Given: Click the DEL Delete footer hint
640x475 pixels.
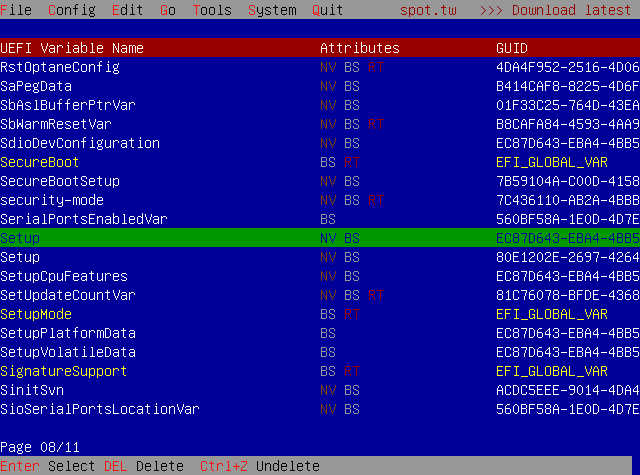Looking at the screenshot, I should click(144, 466).
